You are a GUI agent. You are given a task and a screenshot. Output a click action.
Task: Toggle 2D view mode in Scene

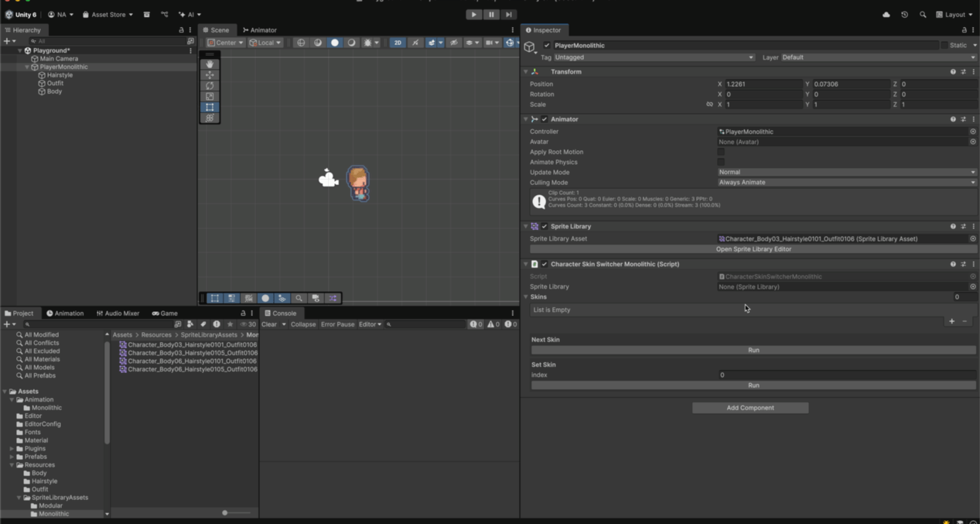(398, 43)
